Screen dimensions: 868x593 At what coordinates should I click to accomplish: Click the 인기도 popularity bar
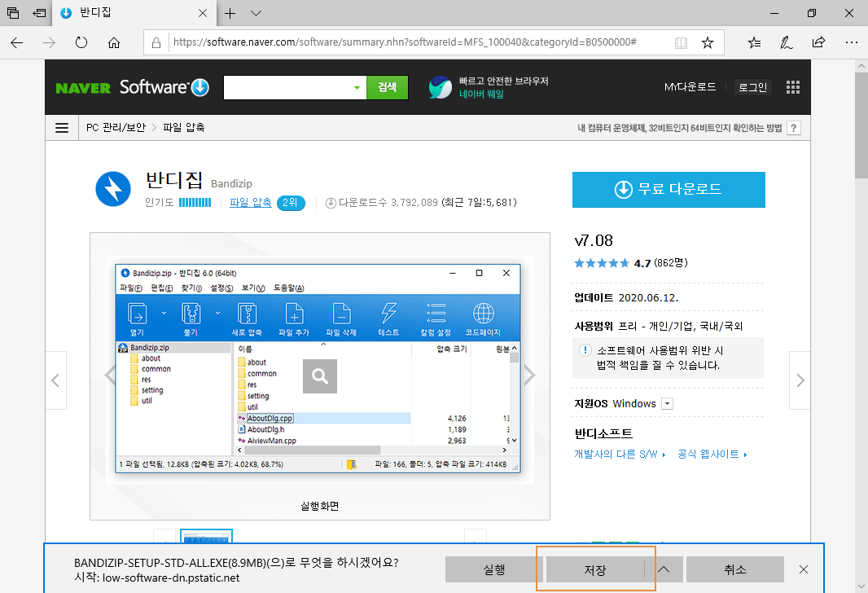tap(195, 203)
